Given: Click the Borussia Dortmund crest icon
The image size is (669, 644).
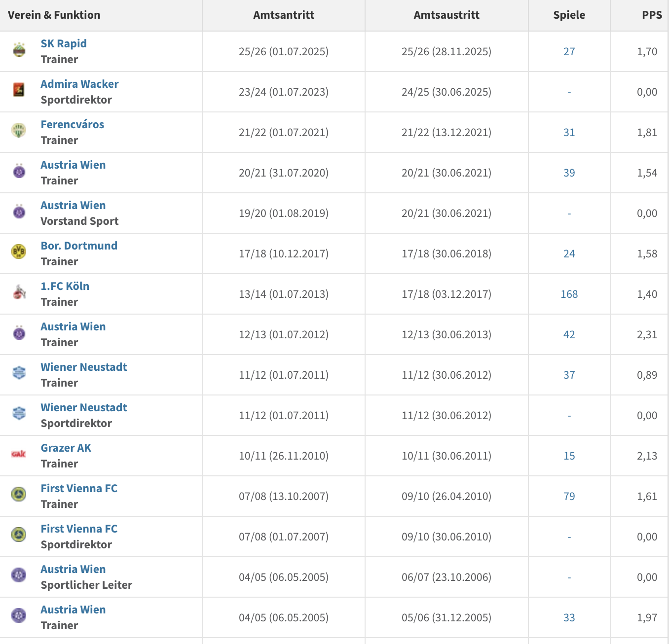Looking at the screenshot, I should pyautogui.click(x=19, y=251).
